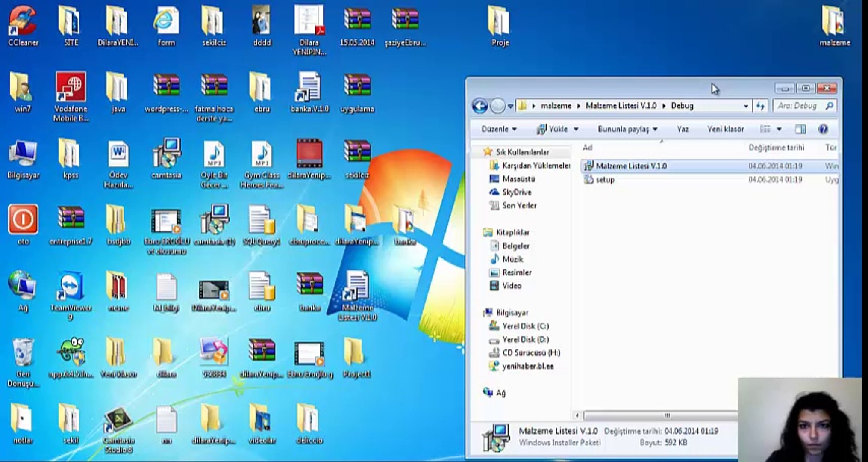This screenshot has width=868, height=462.
Task: Click the scrollbar left arrow in file list
Action: 577,415
